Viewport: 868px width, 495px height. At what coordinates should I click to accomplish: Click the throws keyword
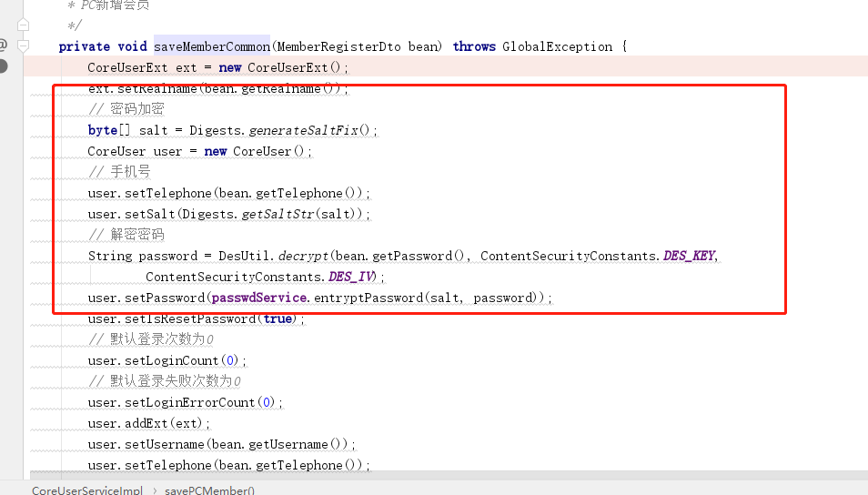coord(474,46)
